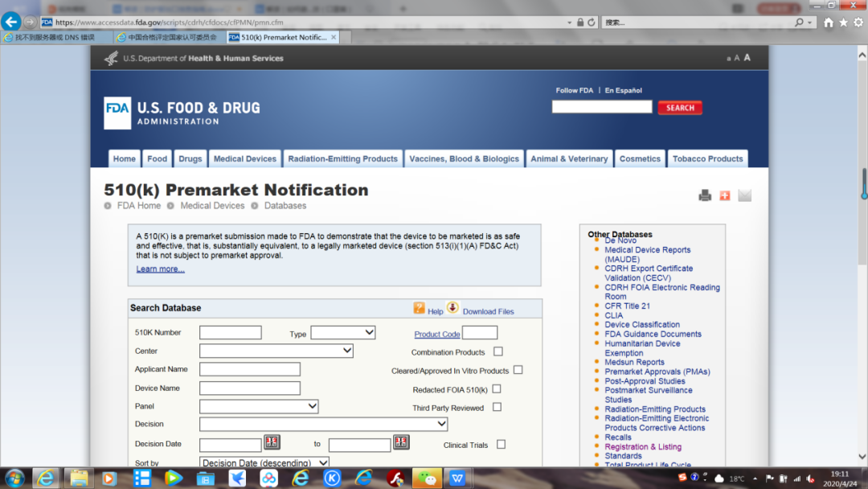The width and height of the screenshot is (868, 489).
Task: Click the red SEARCH button
Action: pos(681,108)
